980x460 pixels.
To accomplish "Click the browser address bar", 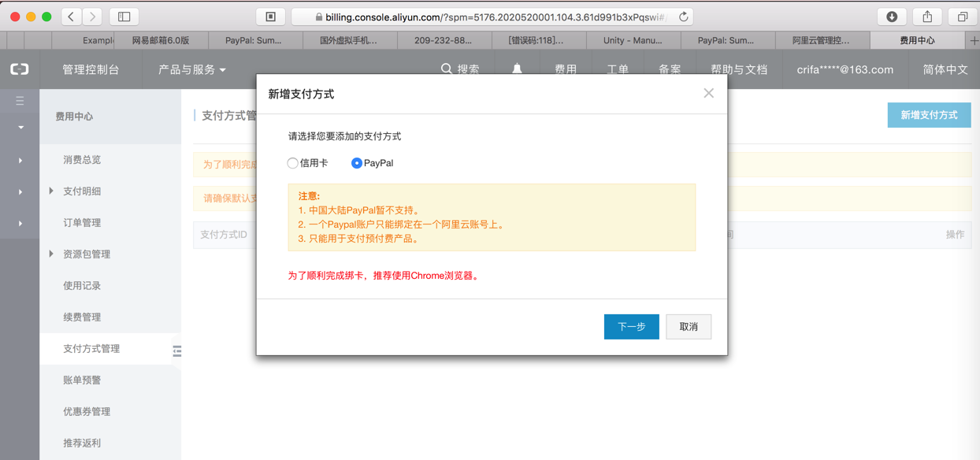I will pos(488,17).
